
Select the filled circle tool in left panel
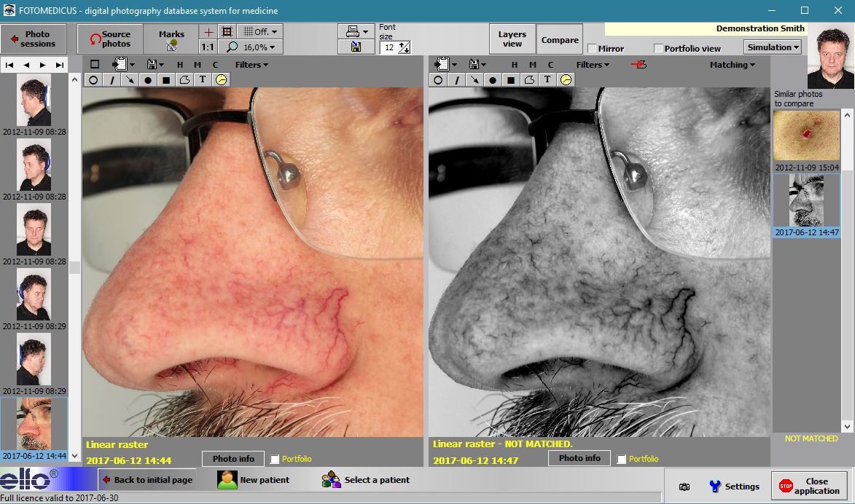148,80
